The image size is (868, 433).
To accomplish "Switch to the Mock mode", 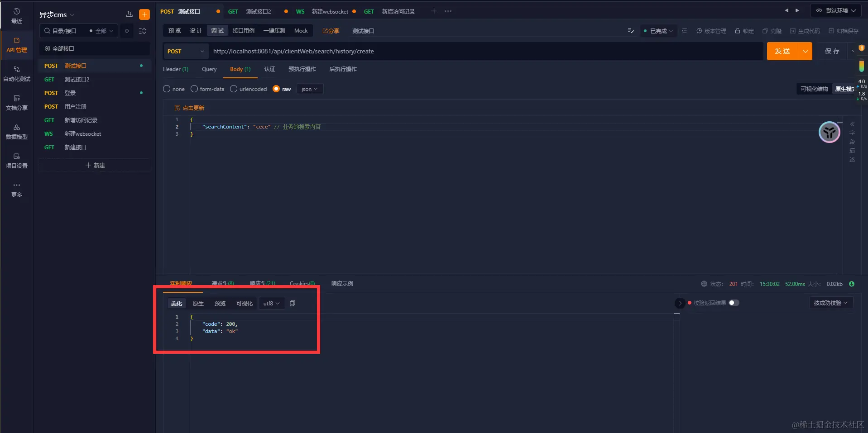I will pos(301,31).
